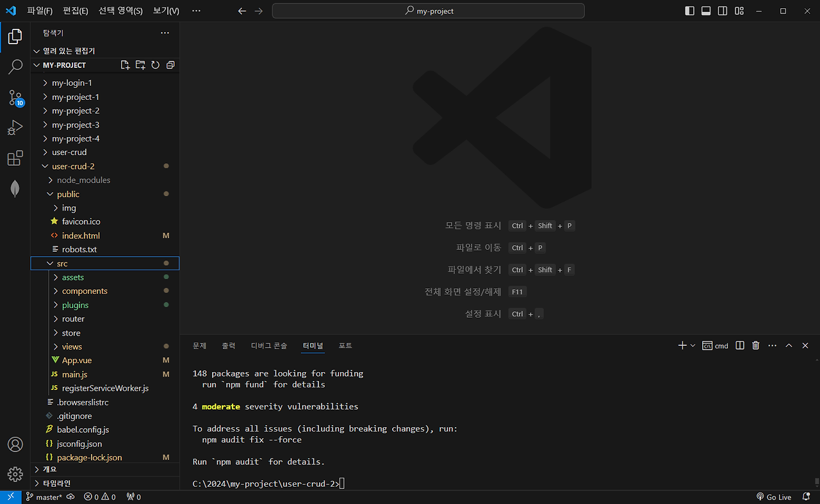Image resolution: width=820 pixels, height=504 pixels.
Task: Open registerServiceWorker.js file
Action: (x=105, y=388)
